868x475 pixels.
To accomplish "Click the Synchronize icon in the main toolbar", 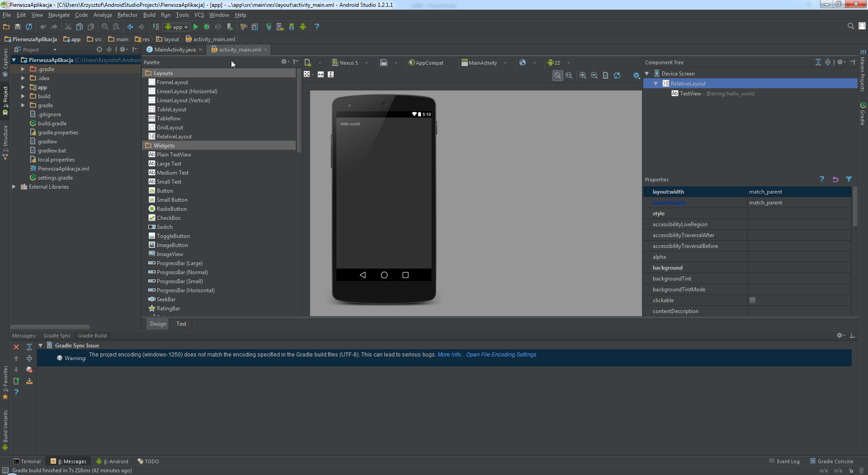I will [x=29, y=27].
